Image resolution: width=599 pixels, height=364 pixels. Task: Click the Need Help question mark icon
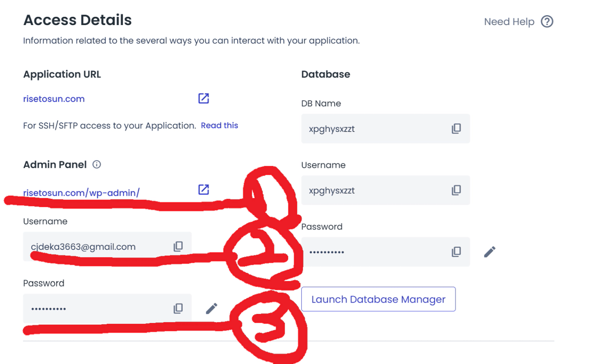(x=547, y=22)
